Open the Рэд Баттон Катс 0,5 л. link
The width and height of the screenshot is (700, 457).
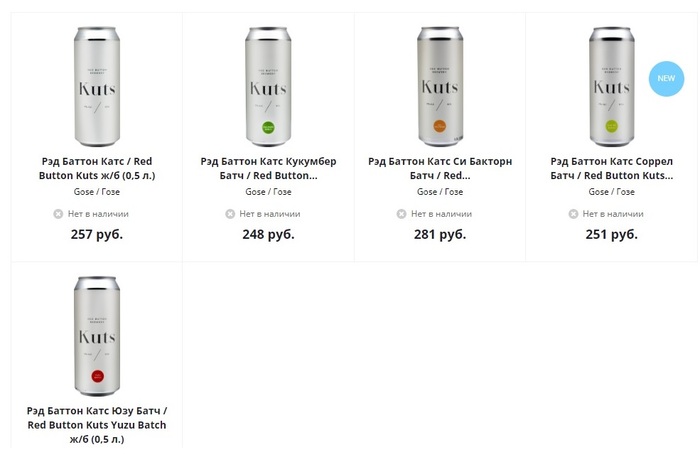(97, 168)
